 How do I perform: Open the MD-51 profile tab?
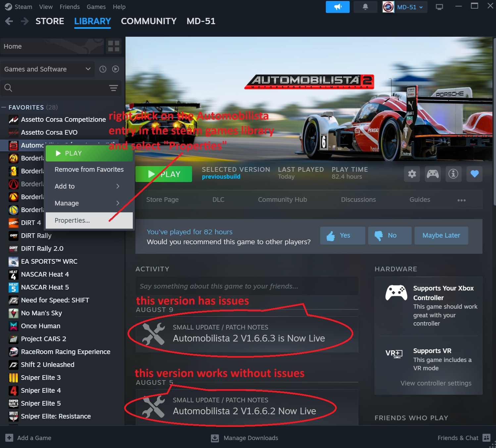201,21
